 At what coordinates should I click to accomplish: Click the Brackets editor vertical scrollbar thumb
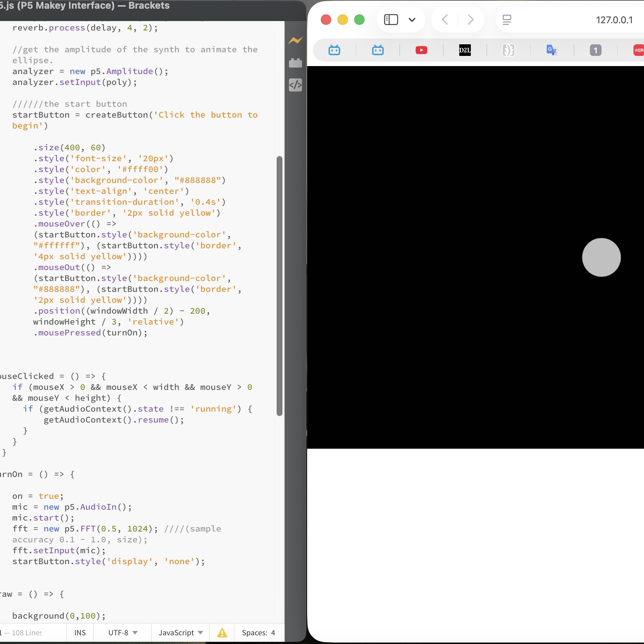coord(279,286)
